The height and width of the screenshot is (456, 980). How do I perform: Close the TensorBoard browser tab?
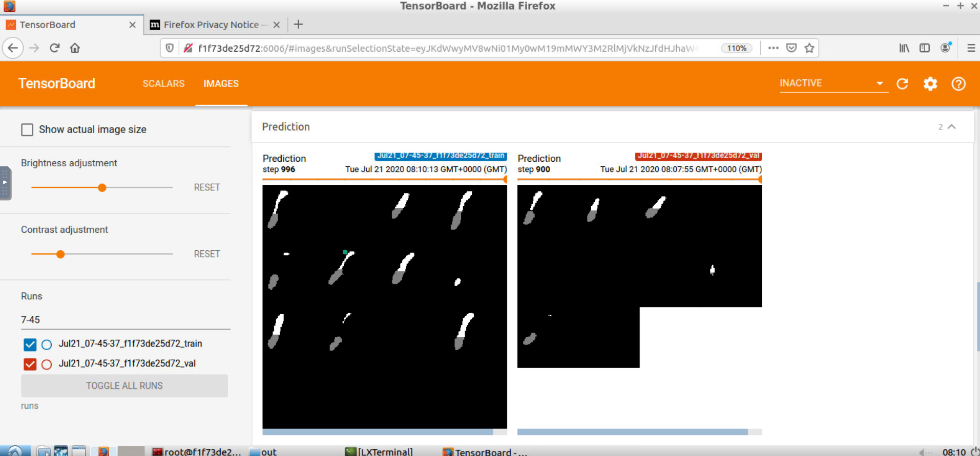[132, 25]
